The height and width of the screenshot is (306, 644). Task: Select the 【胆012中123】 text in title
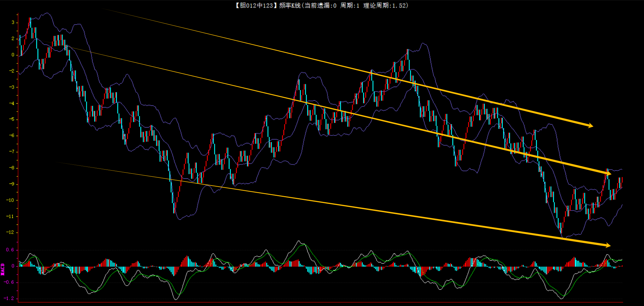tap(254, 5)
